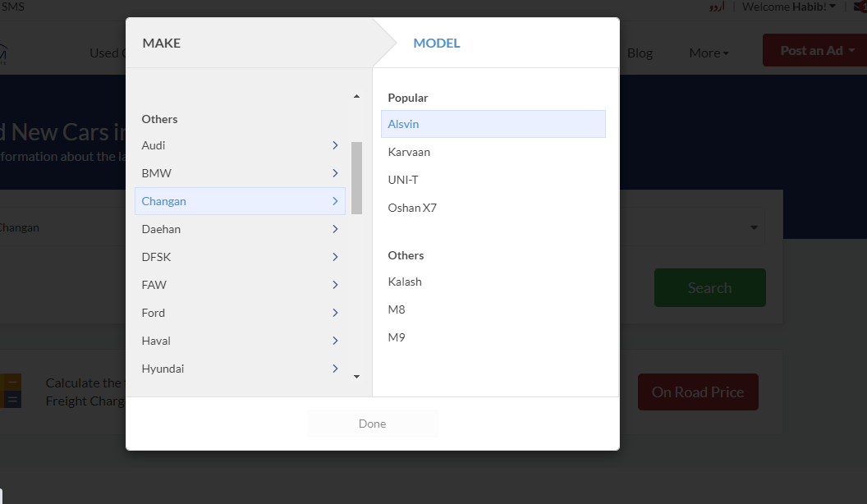Expand the Ford make chevron
Screen dimensions: 867x504
coord(335,313)
